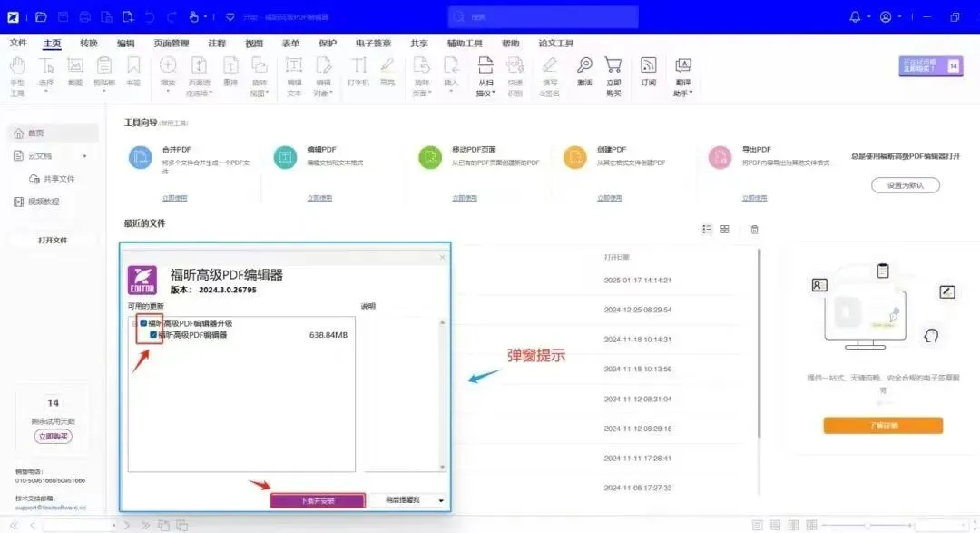Uncheck the 福昕高级PDF编辑器升级 checkbox

coord(143,323)
